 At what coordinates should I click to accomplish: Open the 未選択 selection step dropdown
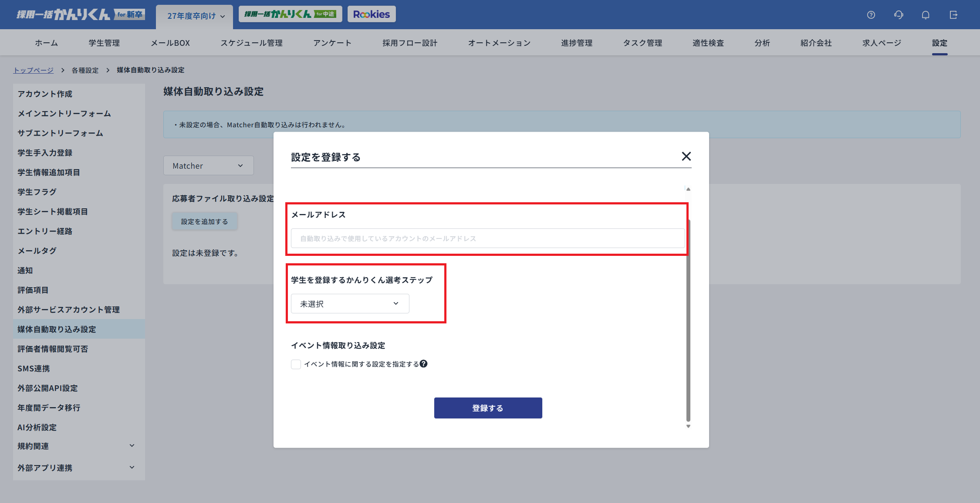[350, 303]
